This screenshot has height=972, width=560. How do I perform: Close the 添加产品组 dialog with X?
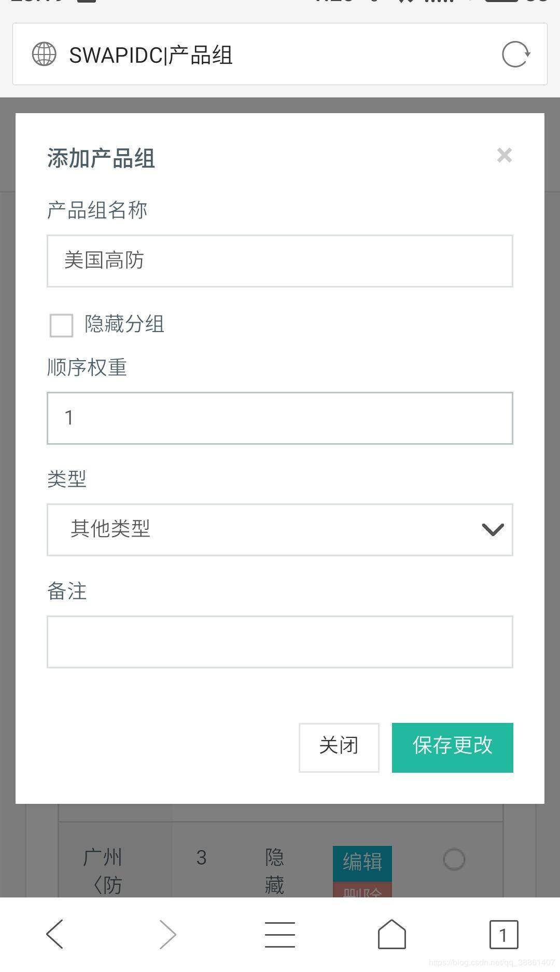tap(504, 155)
